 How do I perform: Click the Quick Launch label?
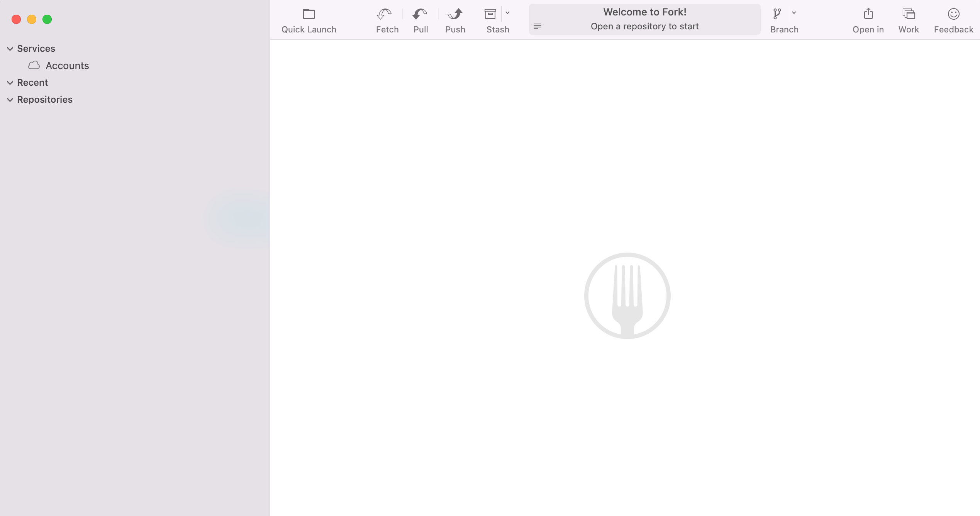tap(309, 30)
